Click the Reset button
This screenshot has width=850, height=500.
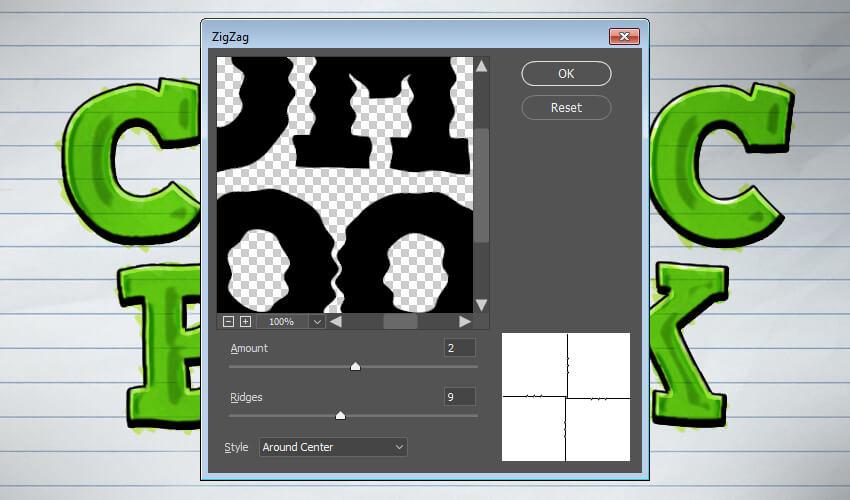coord(566,107)
